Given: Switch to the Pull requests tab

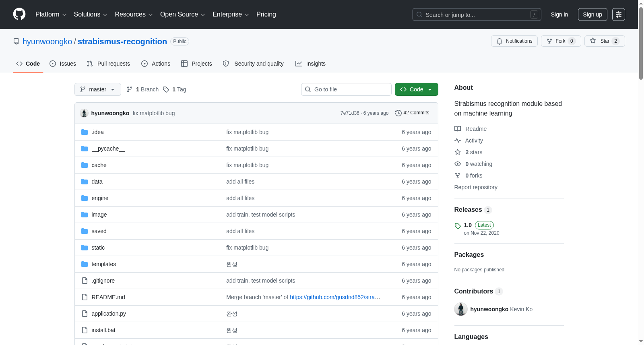Looking at the screenshot, I should tap(108, 64).
